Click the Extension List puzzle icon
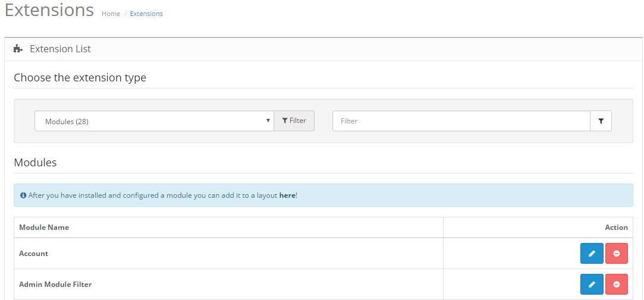Image resolution: width=644 pixels, height=300 pixels. click(18, 49)
